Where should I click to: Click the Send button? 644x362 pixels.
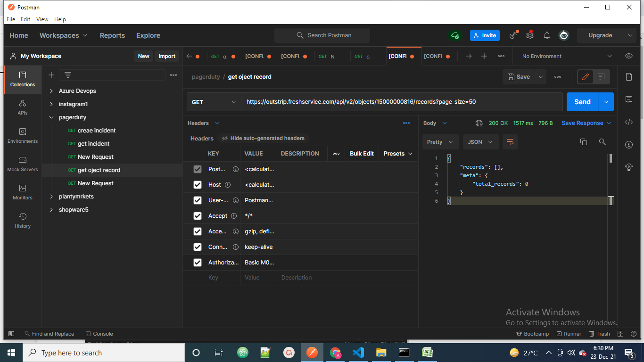[582, 102]
